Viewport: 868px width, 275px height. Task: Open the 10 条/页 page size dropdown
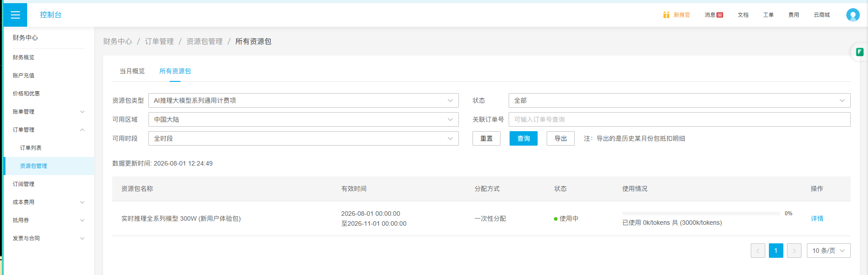tap(829, 251)
